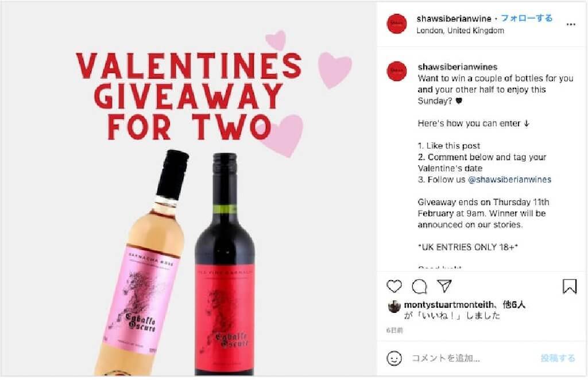Click montystuartmonteith's small avatar
The image size is (588, 380).
point(394,307)
